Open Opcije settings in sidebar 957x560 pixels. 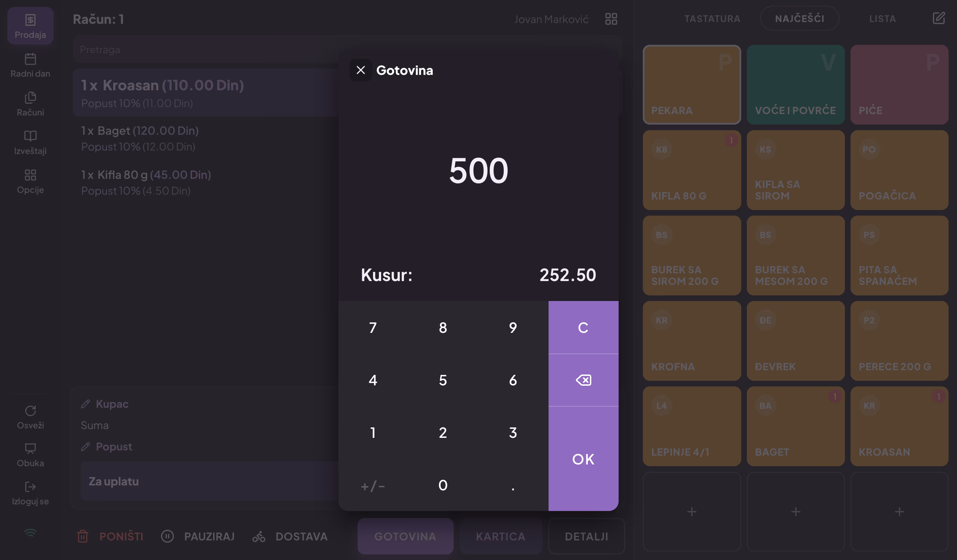point(30,181)
